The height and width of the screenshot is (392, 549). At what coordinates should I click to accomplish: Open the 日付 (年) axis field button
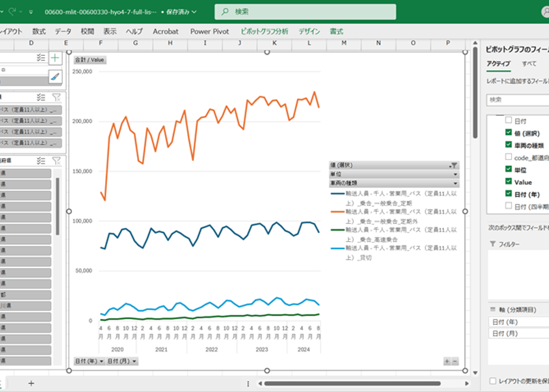tap(90, 361)
